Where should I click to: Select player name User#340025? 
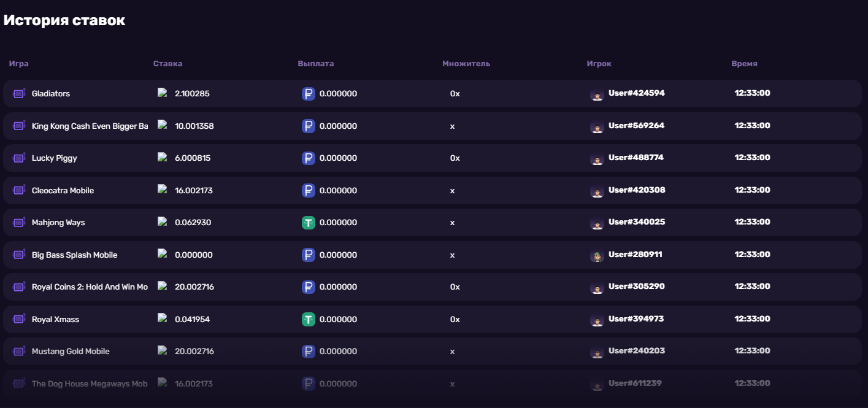click(x=637, y=222)
